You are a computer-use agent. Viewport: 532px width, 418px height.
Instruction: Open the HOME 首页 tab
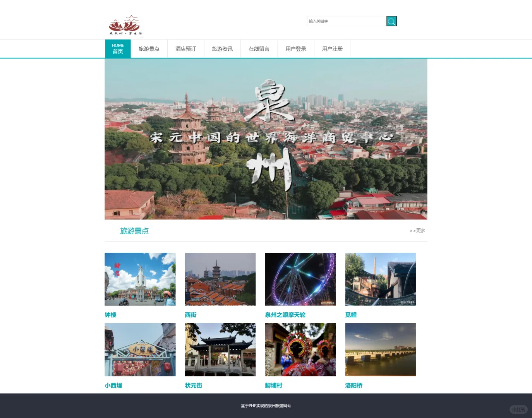[x=118, y=48]
